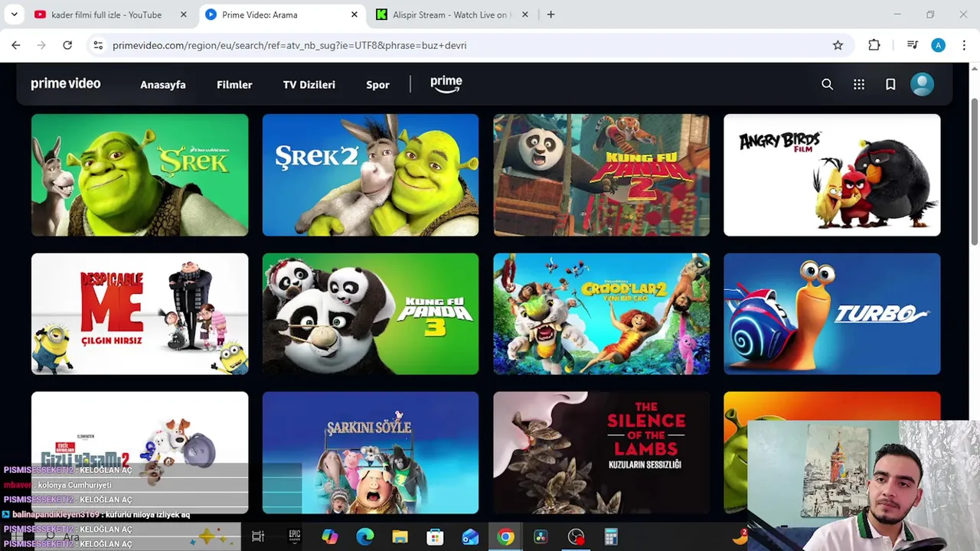The height and width of the screenshot is (551, 980).
Task: Open the Anasayfa menu
Action: point(162,85)
